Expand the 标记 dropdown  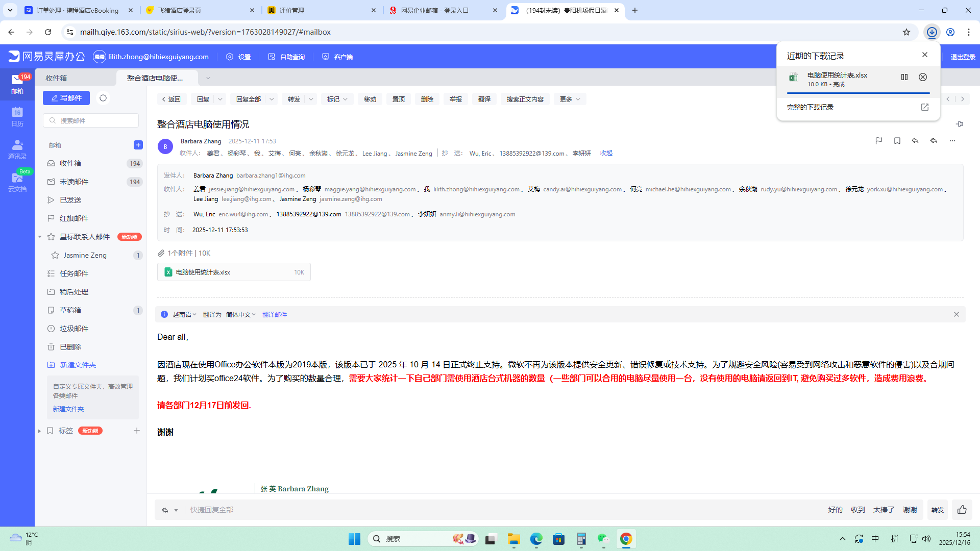click(337, 99)
